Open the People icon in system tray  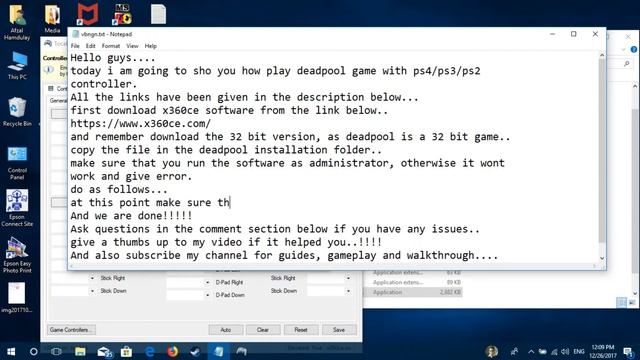(x=514, y=351)
